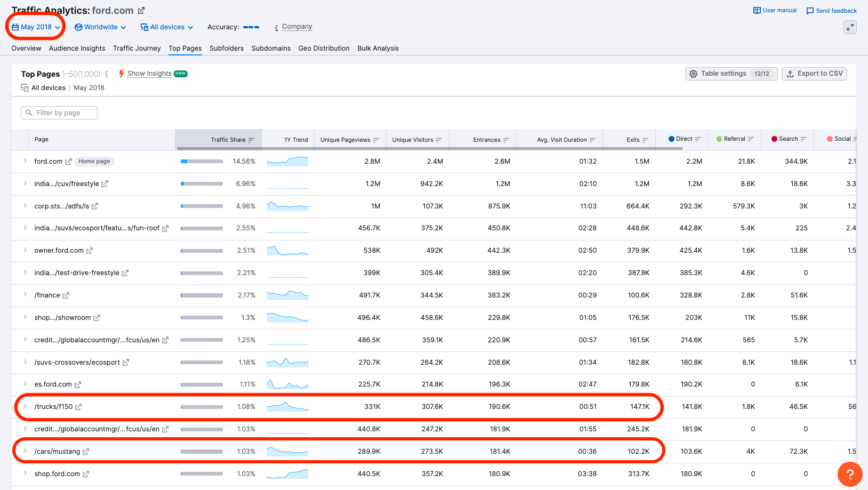Expand the es.ford.com row
868x490 pixels.
click(x=25, y=384)
